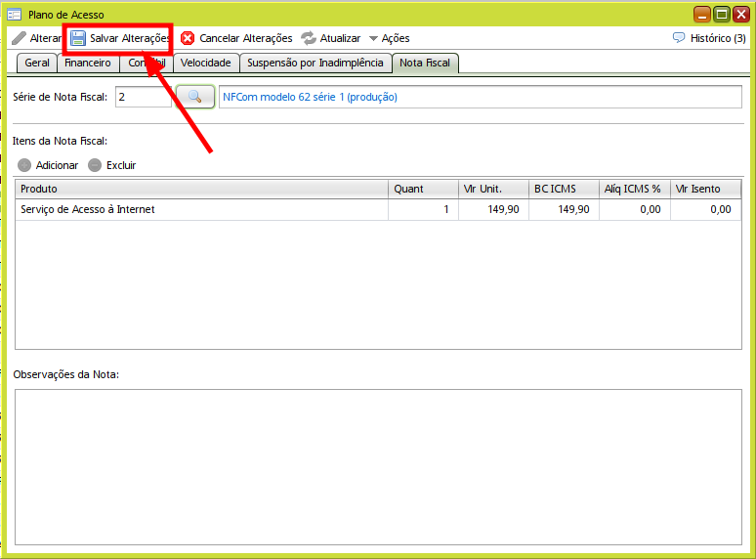Viewport: 756px width, 559px height.
Task: Select the Velocidade tab
Action: [205, 63]
